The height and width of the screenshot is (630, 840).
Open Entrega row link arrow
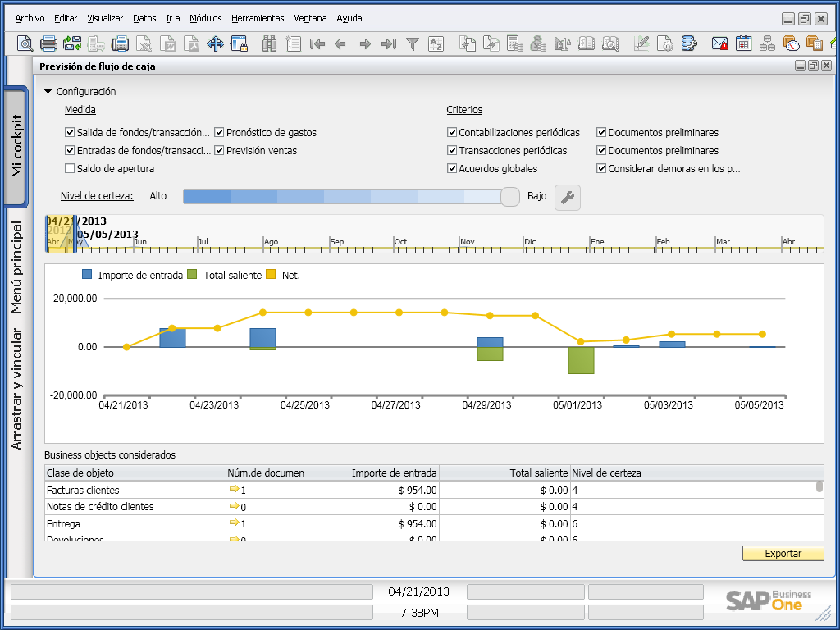coord(234,523)
